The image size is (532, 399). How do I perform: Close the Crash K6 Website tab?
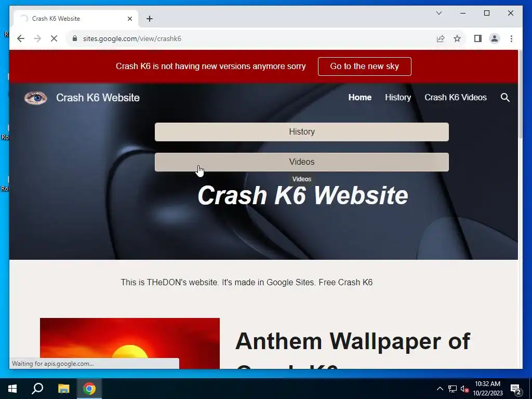[129, 19]
